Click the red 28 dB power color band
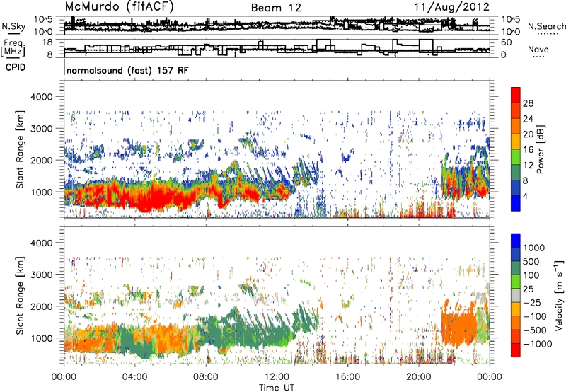Screen dimensions: 566x392 tap(516, 95)
